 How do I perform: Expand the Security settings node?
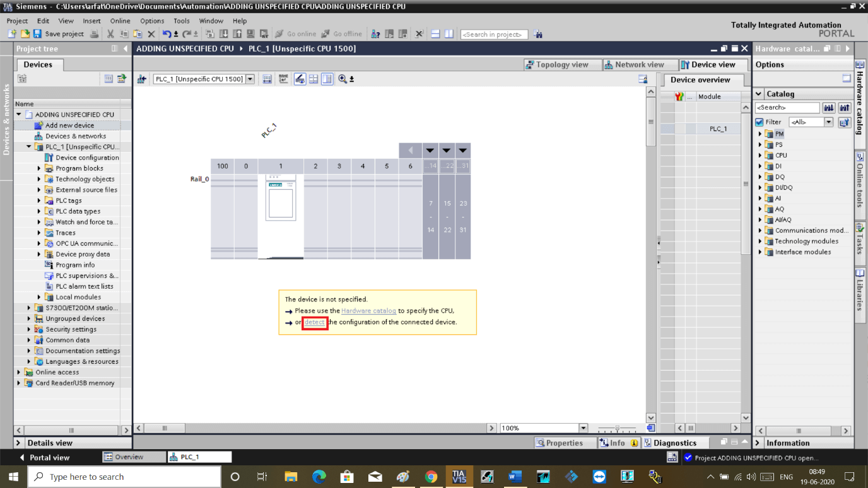(29, 329)
